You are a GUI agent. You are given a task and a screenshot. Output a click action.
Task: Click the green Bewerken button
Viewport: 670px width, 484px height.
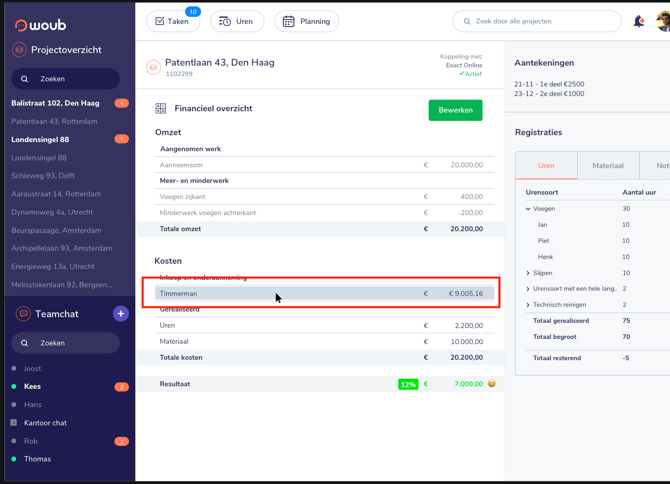click(455, 110)
